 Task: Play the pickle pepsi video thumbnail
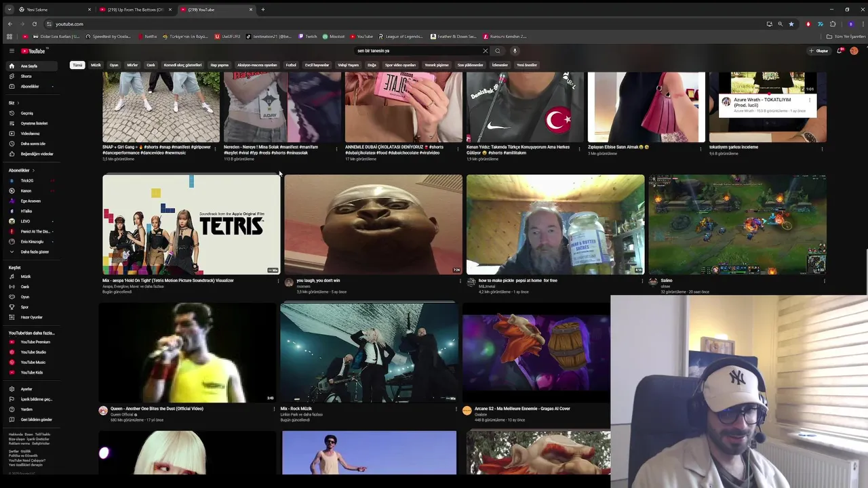point(555,224)
